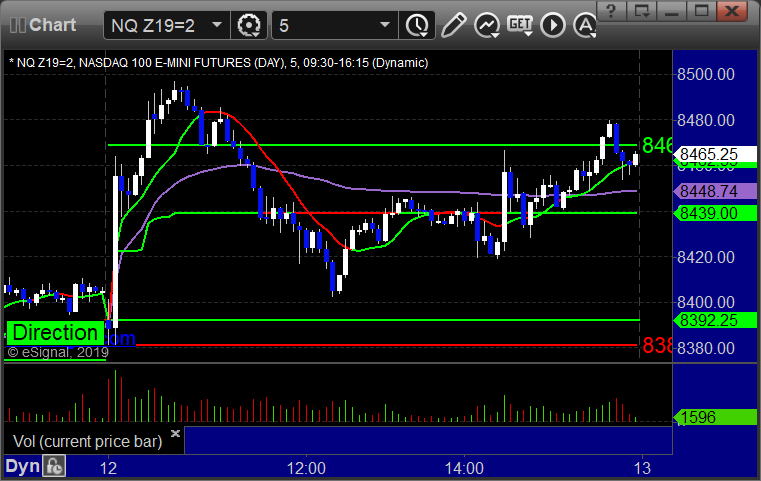Click the 8400.00 price axis label
The width and height of the screenshot is (761, 481).
(706, 303)
